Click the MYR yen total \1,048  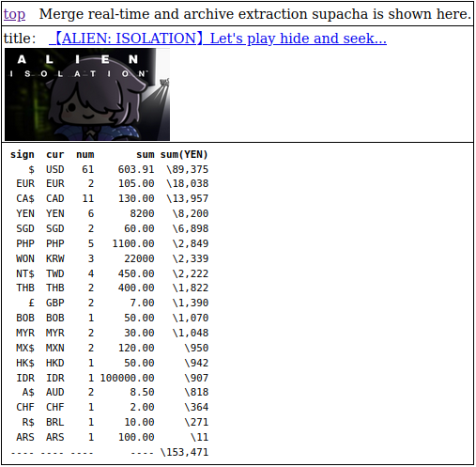pyautogui.click(x=191, y=333)
